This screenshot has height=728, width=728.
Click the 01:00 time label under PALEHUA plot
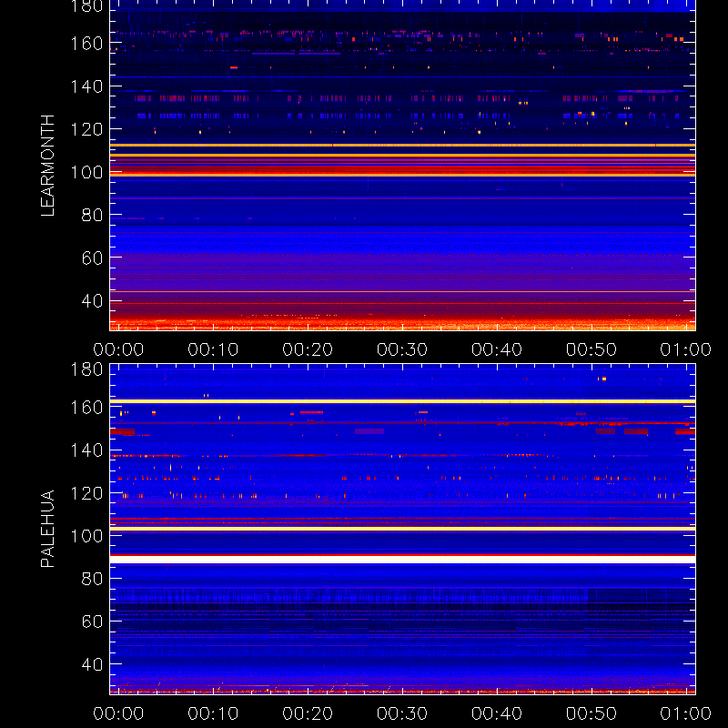tap(686, 713)
